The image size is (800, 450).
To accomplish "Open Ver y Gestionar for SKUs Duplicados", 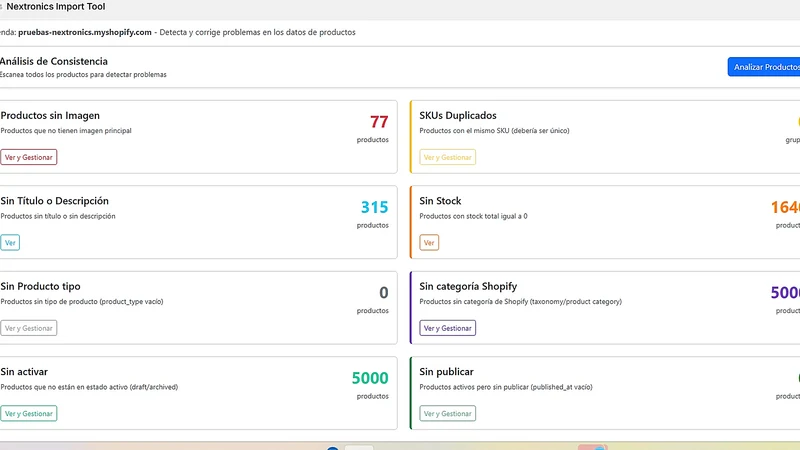I will [447, 157].
